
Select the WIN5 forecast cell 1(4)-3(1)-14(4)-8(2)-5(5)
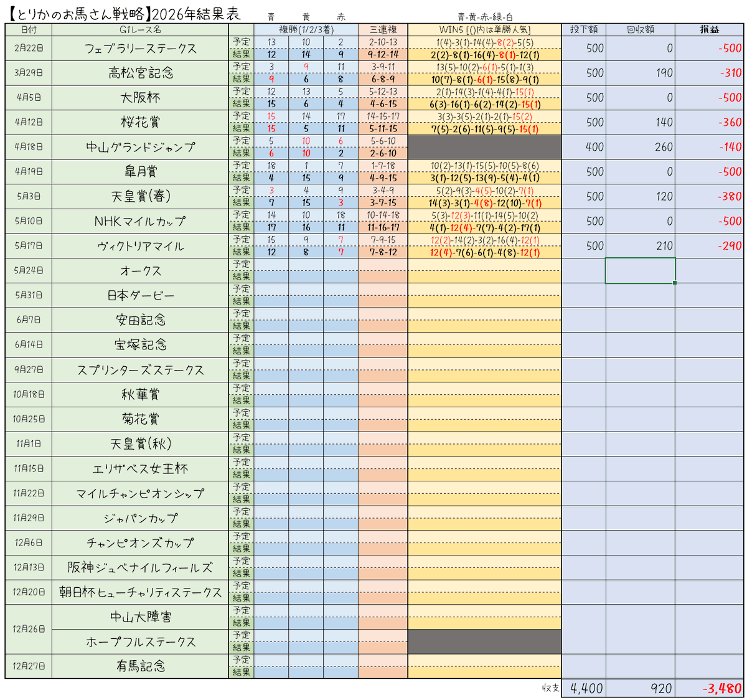pyautogui.click(x=484, y=42)
